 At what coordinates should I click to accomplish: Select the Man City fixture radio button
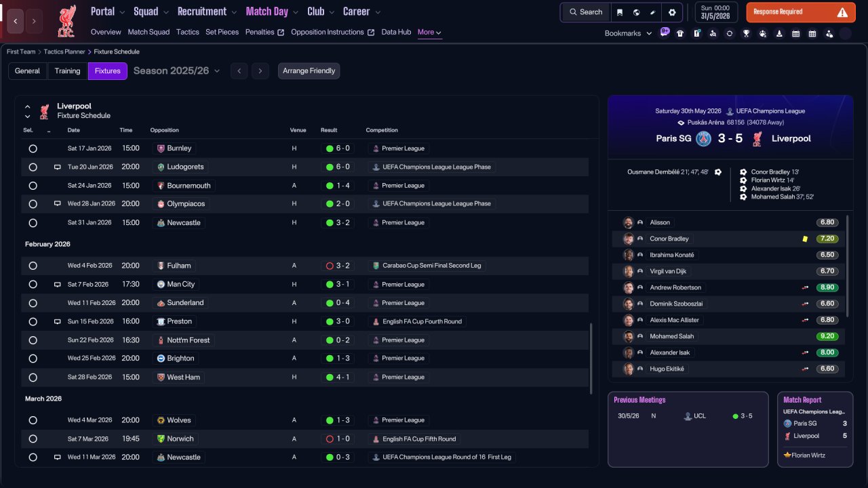click(33, 285)
